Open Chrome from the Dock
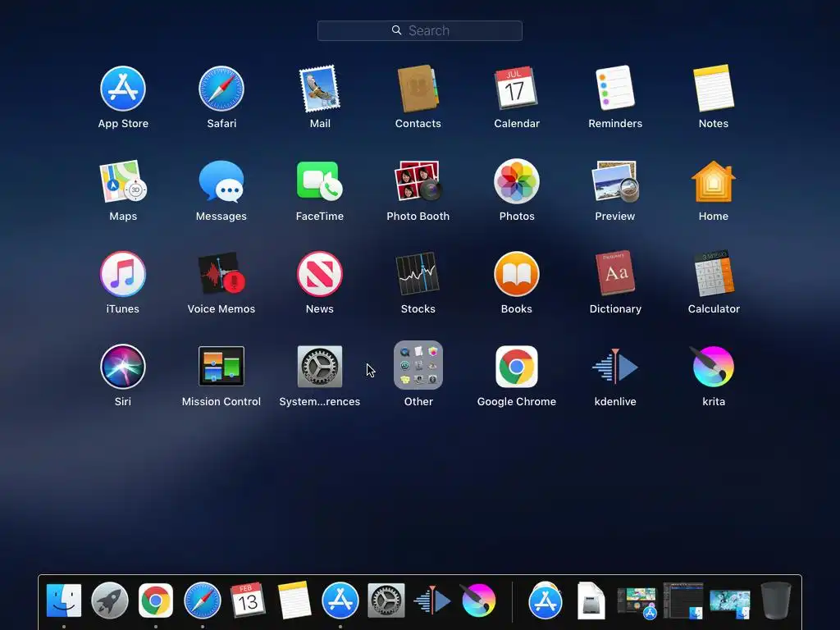Image resolution: width=840 pixels, height=630 pixels. [x=156, y=600]
